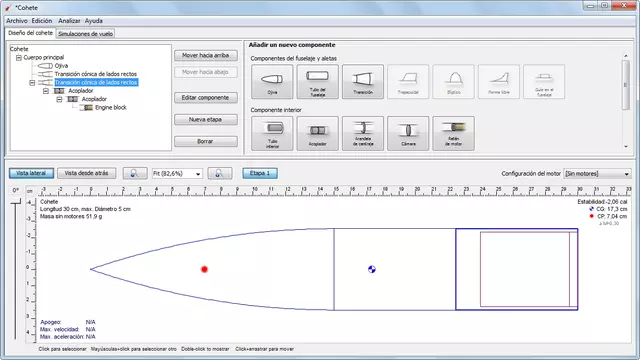
Task: Click the Ojiva icon in component tree
Action: (45, 66)
